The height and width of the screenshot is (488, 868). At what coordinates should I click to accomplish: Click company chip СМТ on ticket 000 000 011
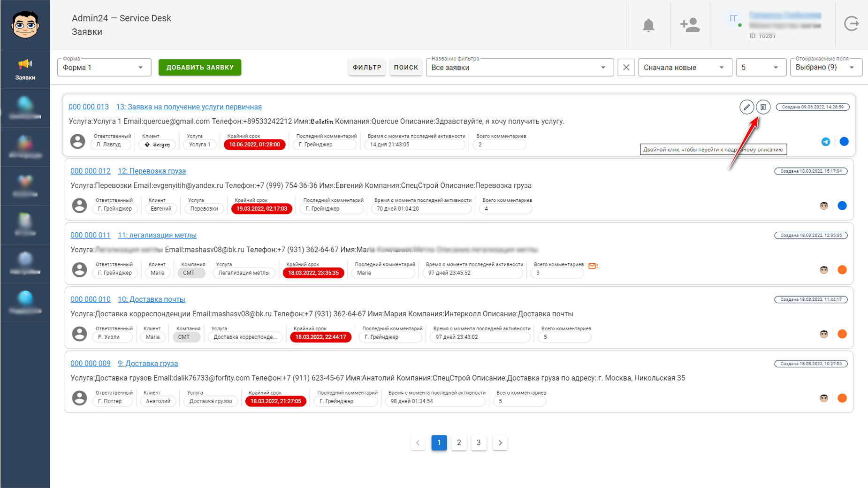[x=191, y=273]
